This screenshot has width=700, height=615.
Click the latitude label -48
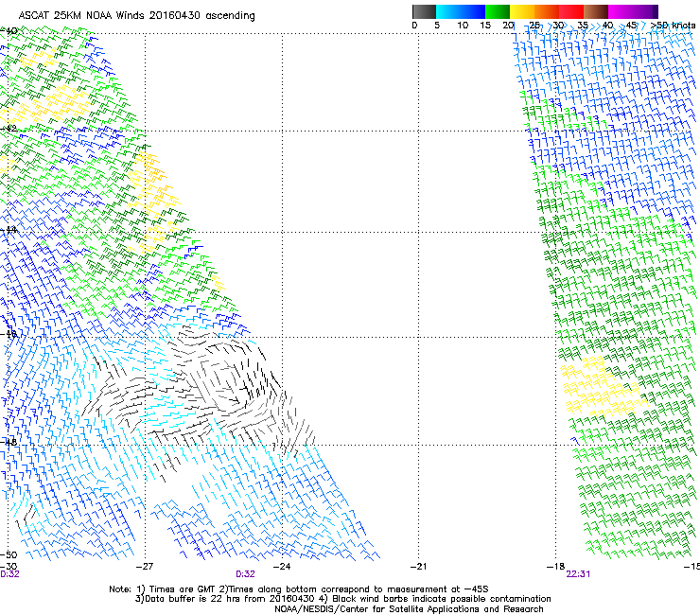coord(9,442)
